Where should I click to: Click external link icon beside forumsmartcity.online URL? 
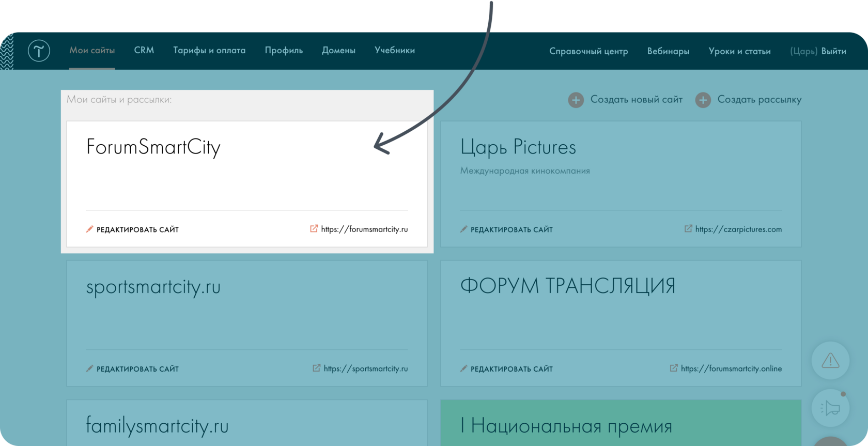674,368
